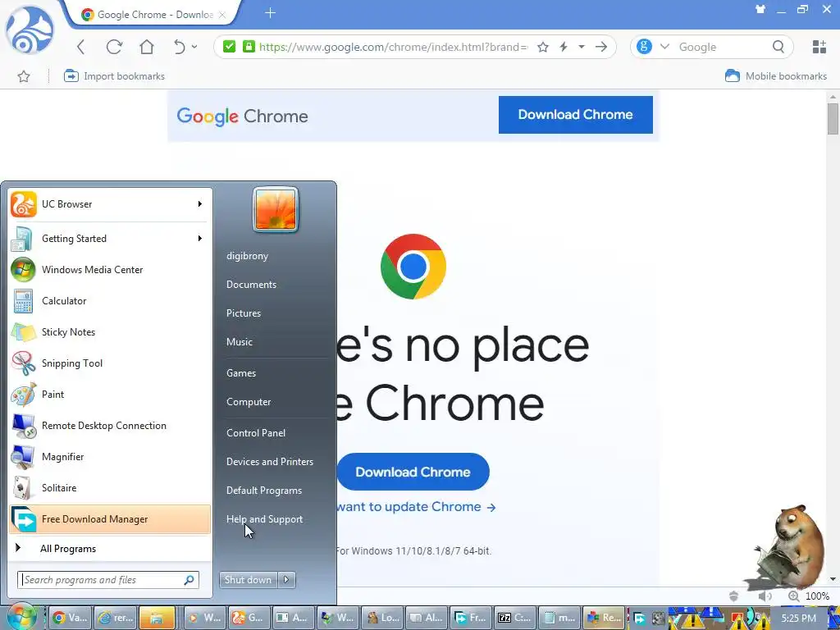Open Sticky Notes
This screenshot has width=840, height=630.
[110, 332]
